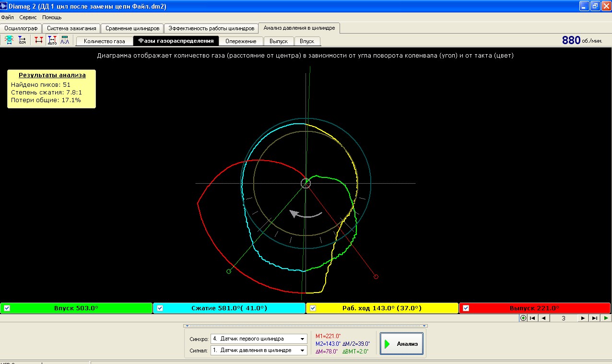
Task: Toggle the Раб. ход 143.0° checkbox
Action: (x=313, y=308)
